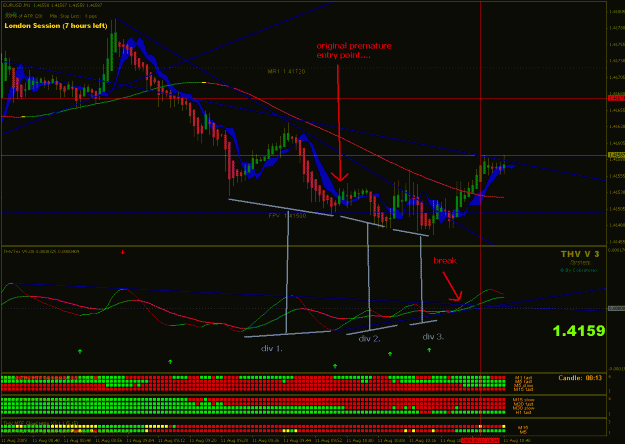
Task: Click the Min Stop Loss pips readout
Action: (x=73, y=16)
